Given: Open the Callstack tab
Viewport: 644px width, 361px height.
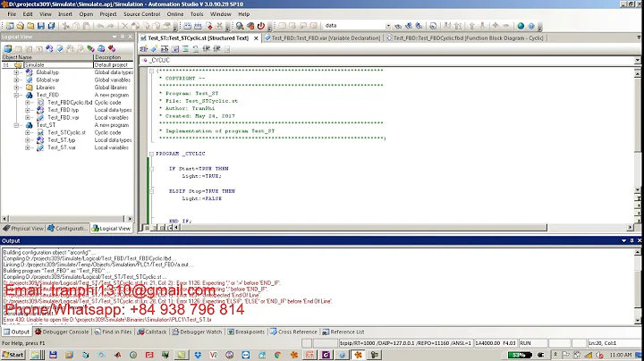Looking at the screenshot, I should point(152,332).
